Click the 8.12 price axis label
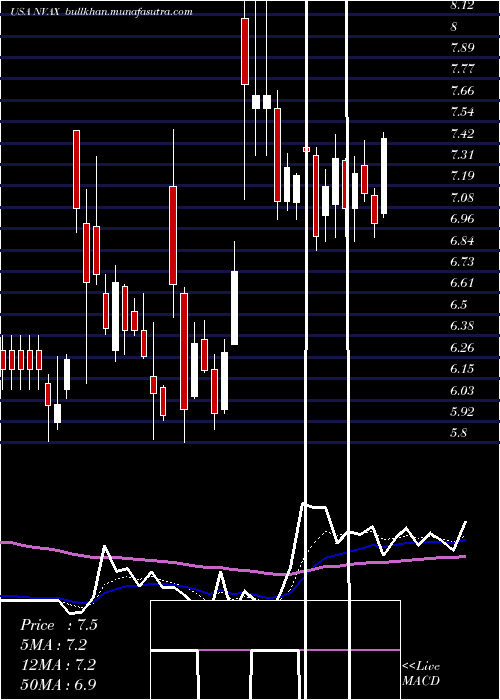The height and width of the screenshot is (700, 500). point(462,5)
